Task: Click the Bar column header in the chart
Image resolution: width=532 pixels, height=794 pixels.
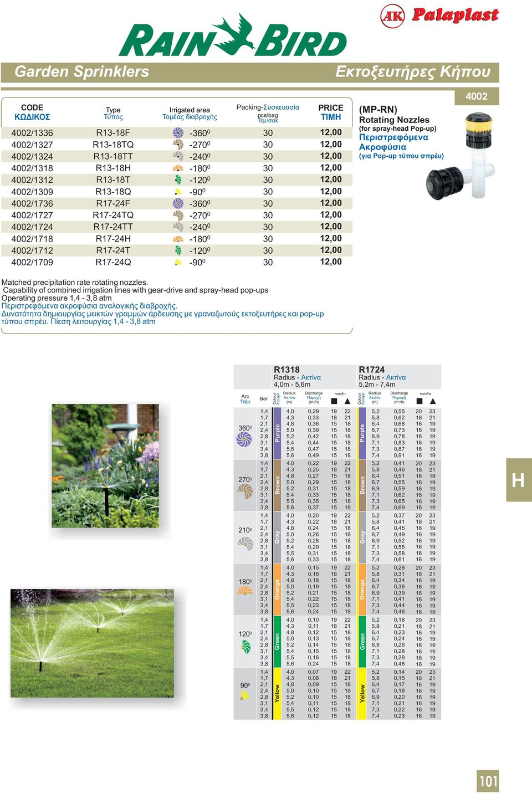Action: pyautogui.click(x=264, y=398)
